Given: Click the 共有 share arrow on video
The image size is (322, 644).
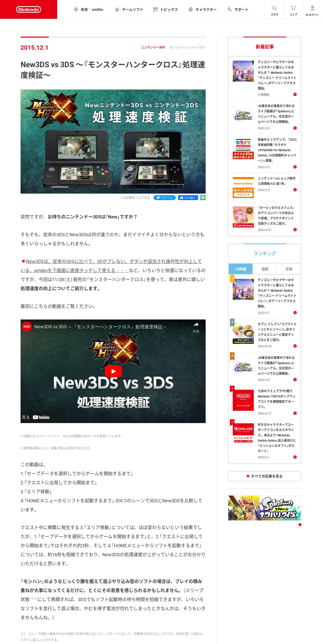Looking at the screenshot, I should [x=196, y=327].
